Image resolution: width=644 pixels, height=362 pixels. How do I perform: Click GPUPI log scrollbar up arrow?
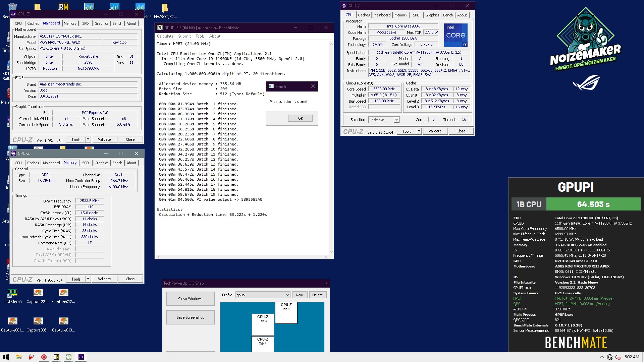[331, 44]
